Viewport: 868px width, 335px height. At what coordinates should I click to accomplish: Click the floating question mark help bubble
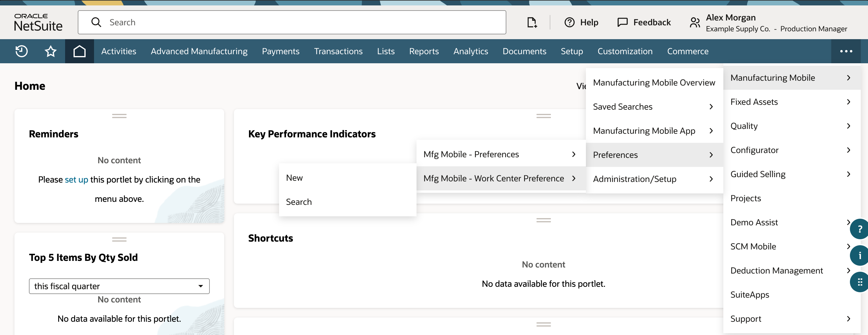pyautogui.click(x=859, y=229)
